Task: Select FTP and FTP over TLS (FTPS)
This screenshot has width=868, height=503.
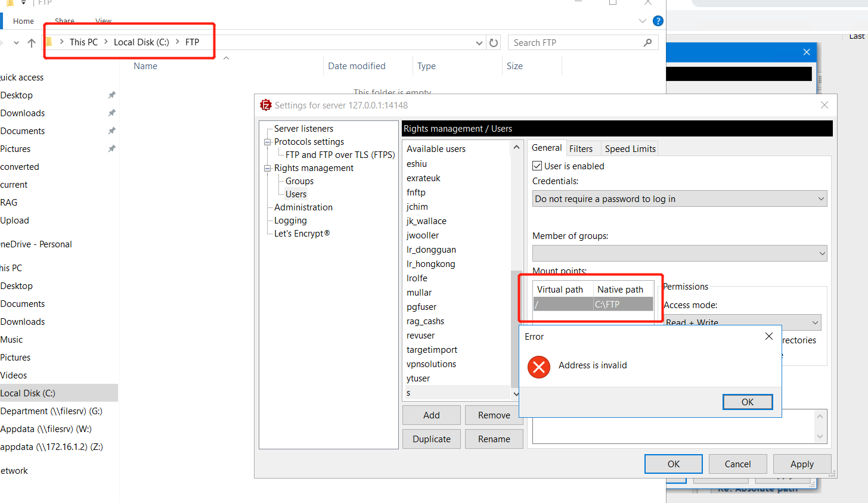Action: [340, 155]
